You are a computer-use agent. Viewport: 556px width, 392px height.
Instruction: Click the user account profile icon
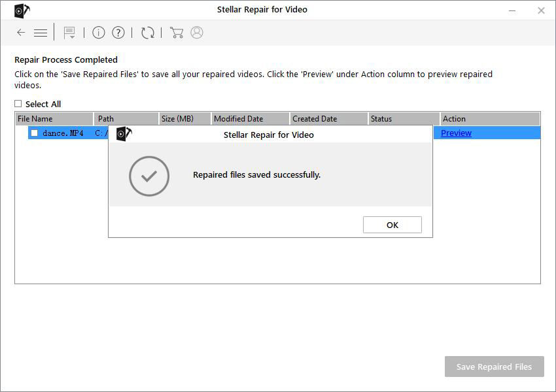pyautogui.click(x=197, y=32)
